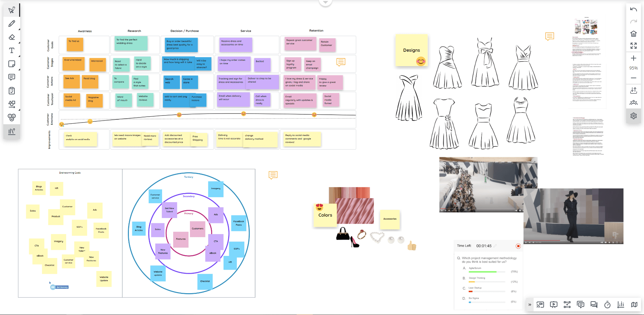Viewport: 644px width, 315px height.
Task: Open the minimap icon
Action: tap(634, 305)
